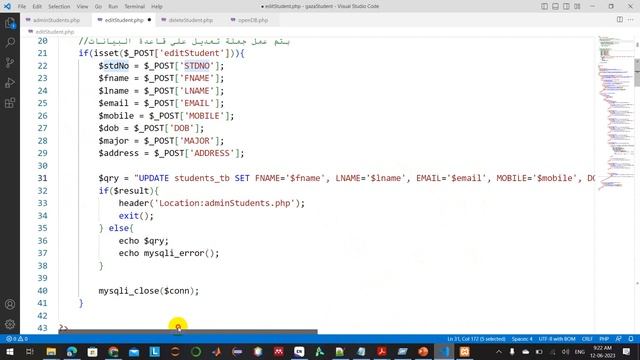Open the Extensions view
The image size is (640, 360).
click(x=10, y=102)
